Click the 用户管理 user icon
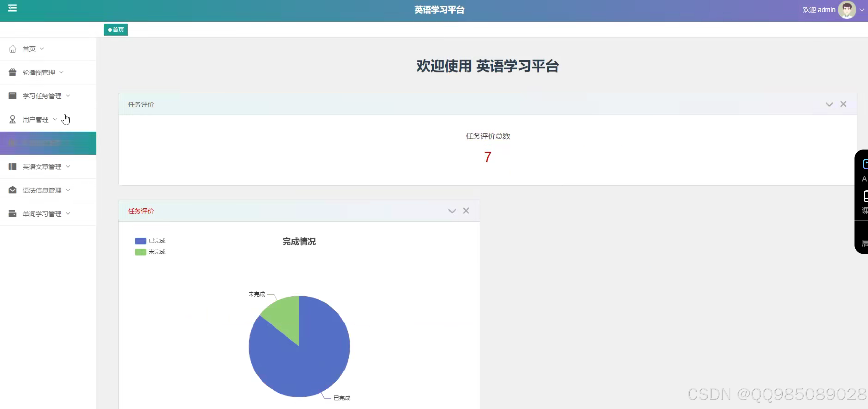Image resolution: width=868 pixels, height=409 pixels. [x=13, y=119]
